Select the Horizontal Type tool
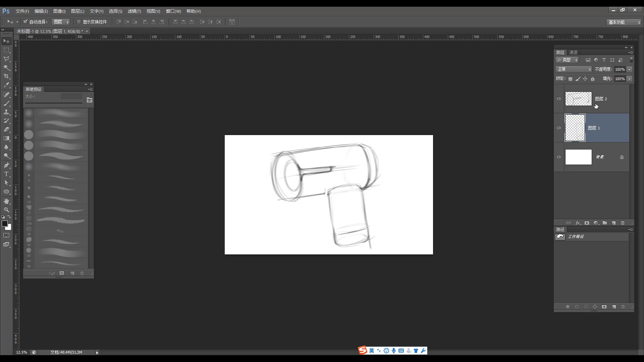Image resolution: width=644 pixels, height=362 pixels. (x=6, y=174)
